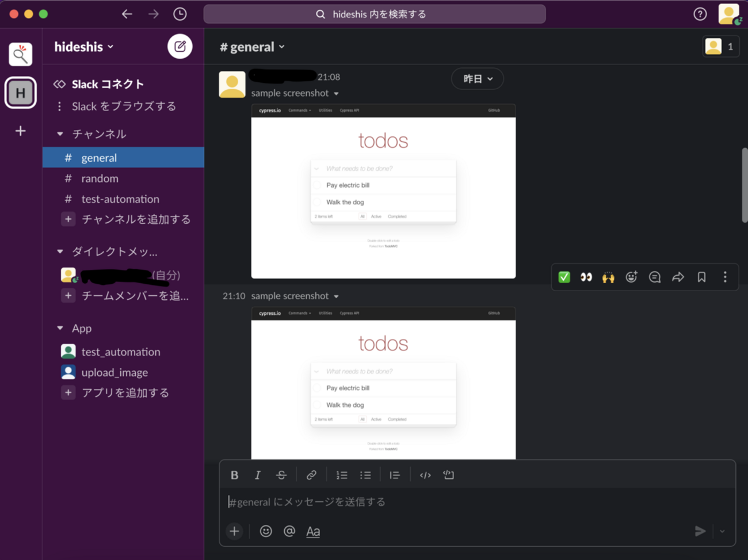Collapse the ダイレクトメッセージ section
This screenshot has height=560, width=748.
pos(60,252)
